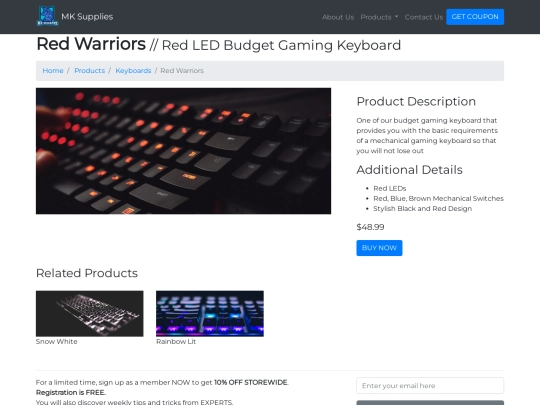Open the Rainbow Lit keyboard thumbnail
This screenshot has width=540, height=405.
click(210, 313)
